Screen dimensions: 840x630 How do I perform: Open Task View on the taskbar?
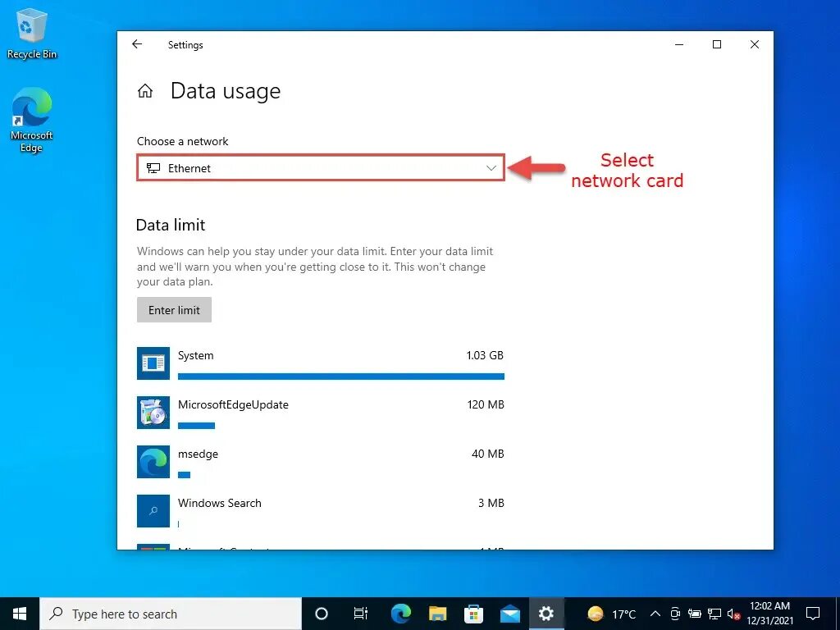pyautogui.click(x=361, y=614)
